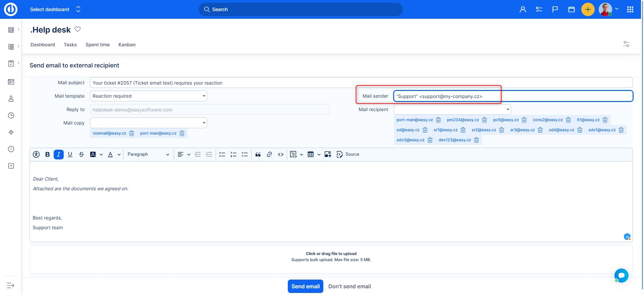Viewport: 644px width, 295px height.
Task: Click the strikethrough icon
Action: tap(82, 154)
